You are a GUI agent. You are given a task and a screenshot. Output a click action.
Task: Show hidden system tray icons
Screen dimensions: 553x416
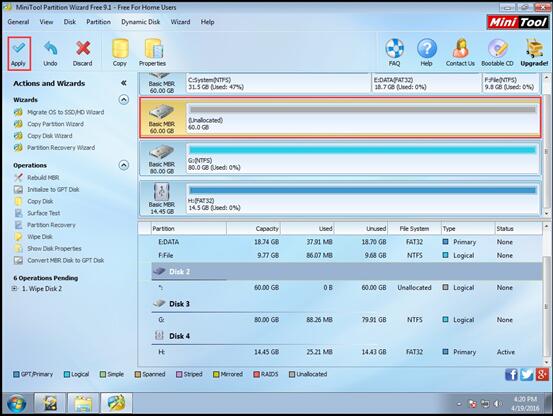[x=459, y=404]
